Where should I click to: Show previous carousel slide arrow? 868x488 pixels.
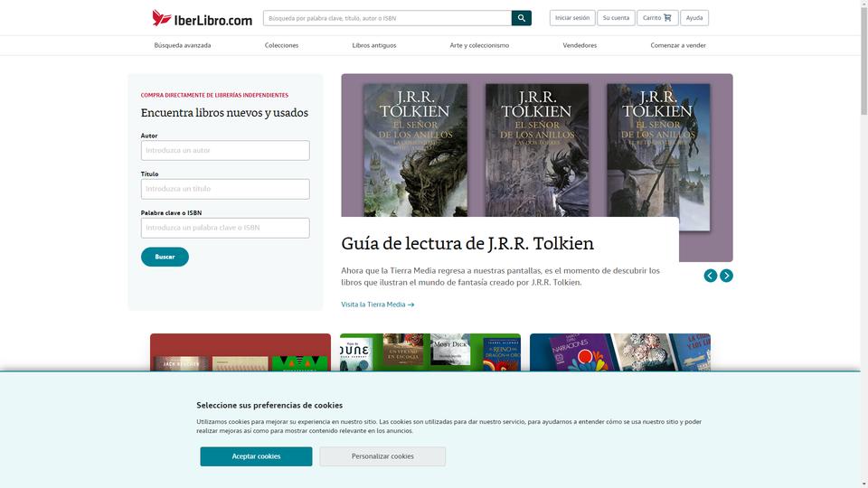coord(711,276)
